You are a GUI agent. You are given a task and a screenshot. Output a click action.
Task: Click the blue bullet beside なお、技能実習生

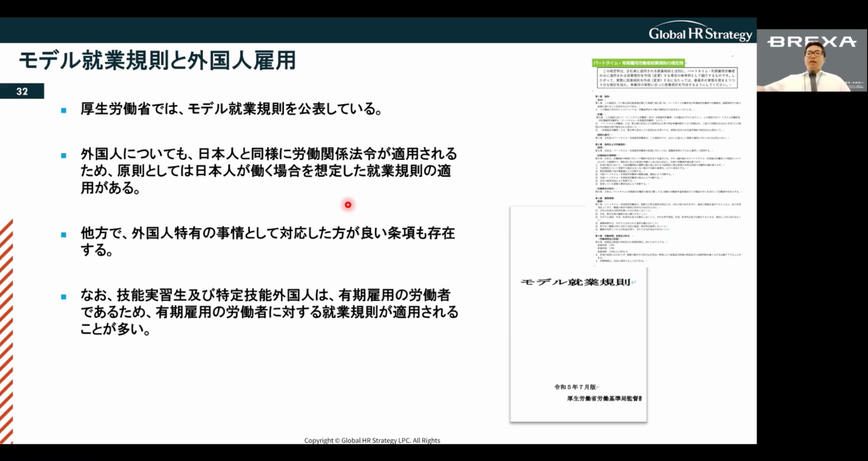point(64,297)
